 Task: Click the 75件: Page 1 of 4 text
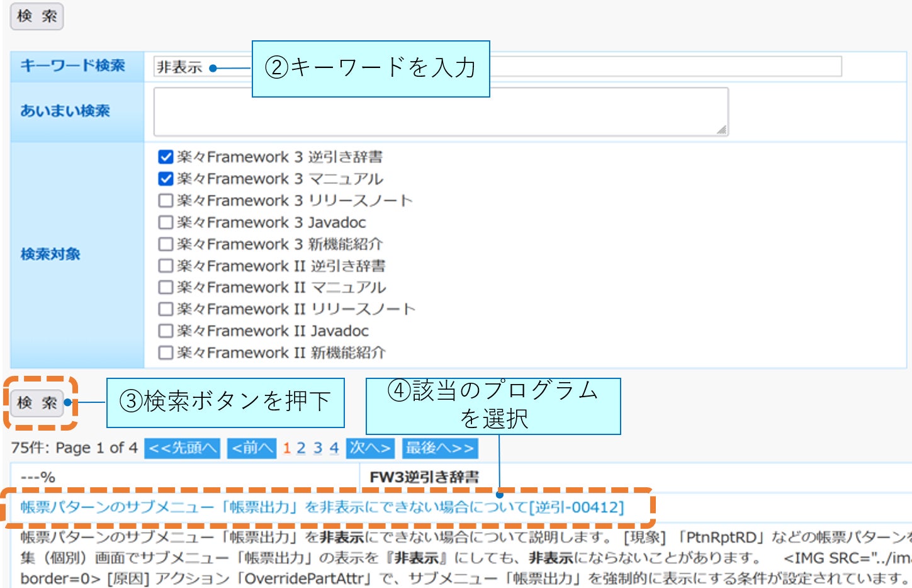click(x=74, y=448)
